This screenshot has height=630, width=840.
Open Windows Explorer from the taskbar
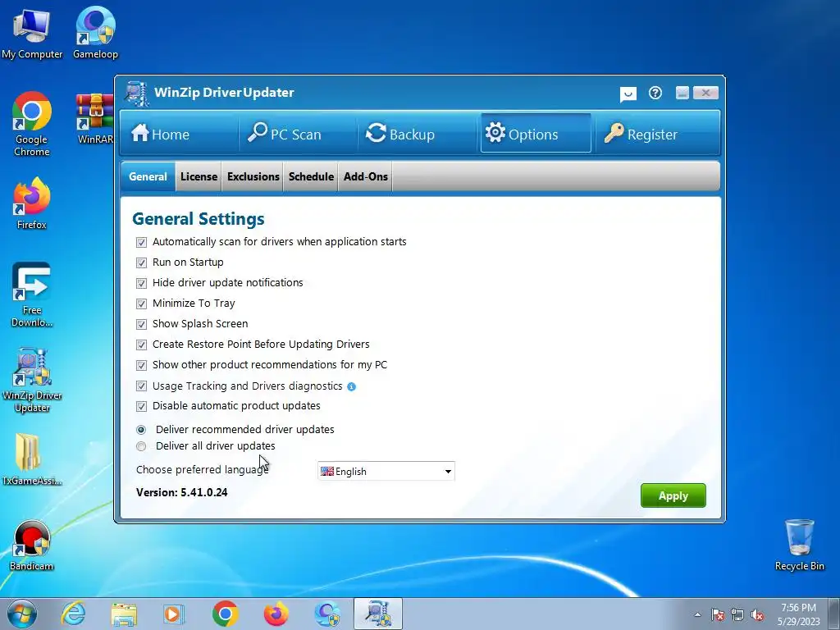point(124,614)
